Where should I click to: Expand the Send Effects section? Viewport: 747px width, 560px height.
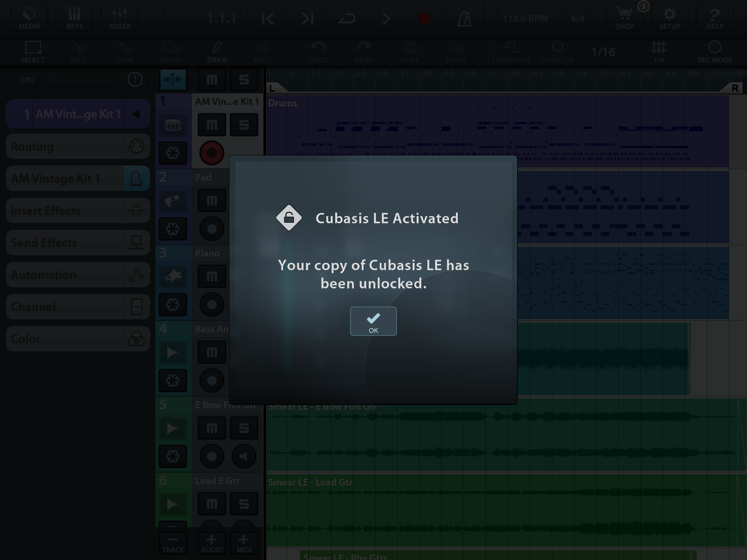[x=78, y=242]
